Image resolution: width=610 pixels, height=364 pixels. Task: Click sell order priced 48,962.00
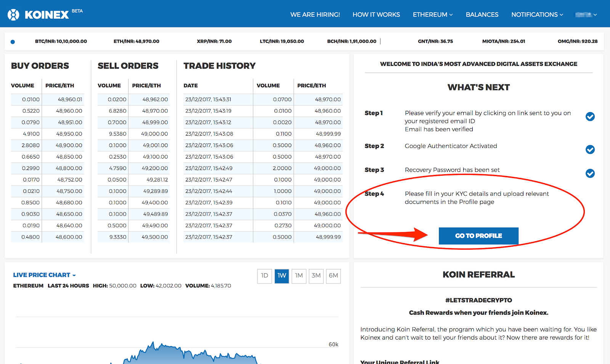[155, 99]
